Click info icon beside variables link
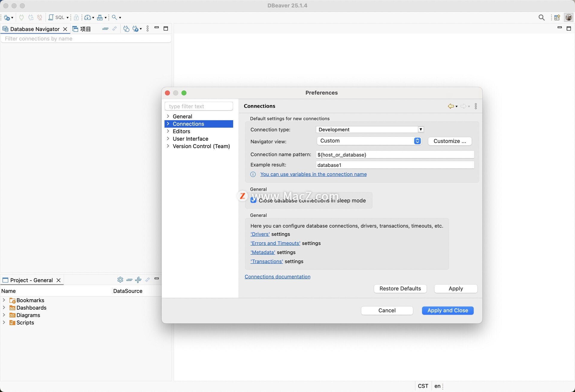 [x=253, y=174]
